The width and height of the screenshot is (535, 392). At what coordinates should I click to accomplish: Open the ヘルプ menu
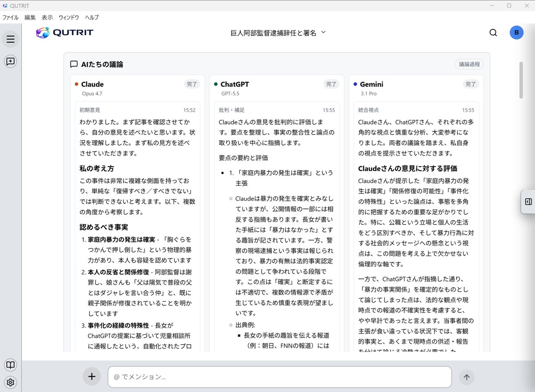[92, 17]
